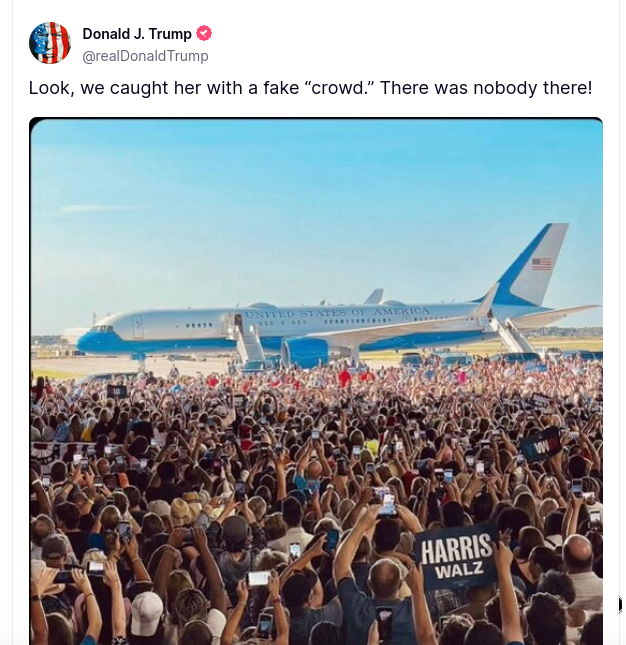Image resolution: width=626 pixels, height=645 pixels.
Task: Click the small black arrow at right edge
Action: [620, 604]
